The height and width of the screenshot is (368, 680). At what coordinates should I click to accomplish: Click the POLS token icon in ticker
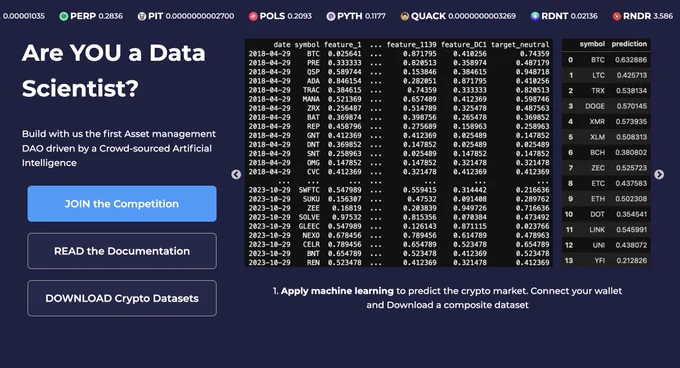(x=253, y=16)
